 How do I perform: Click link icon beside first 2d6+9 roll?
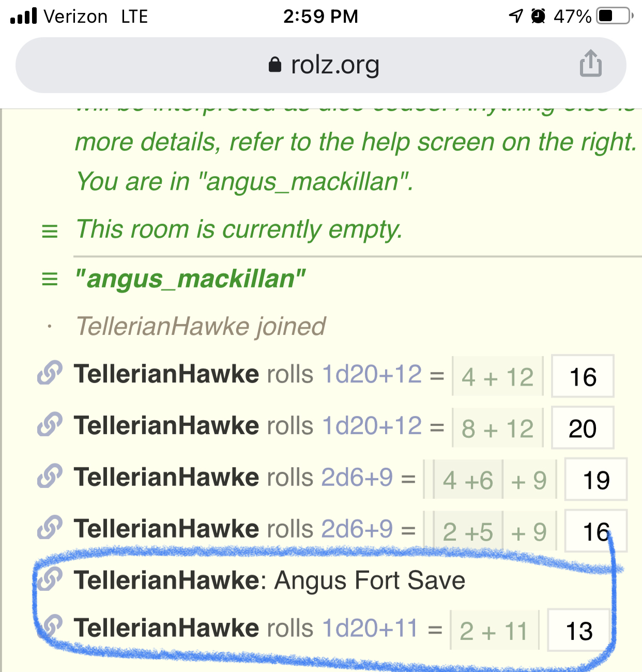click(x=50, y=477)
